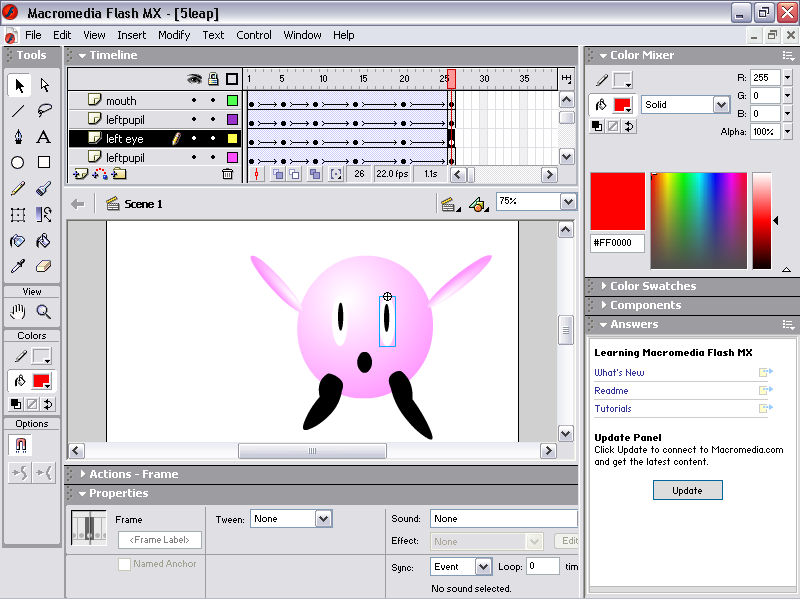Open the stage zoom 75% dropdown
The width and height of the screenshot is (800, 600).
point(568,202)
